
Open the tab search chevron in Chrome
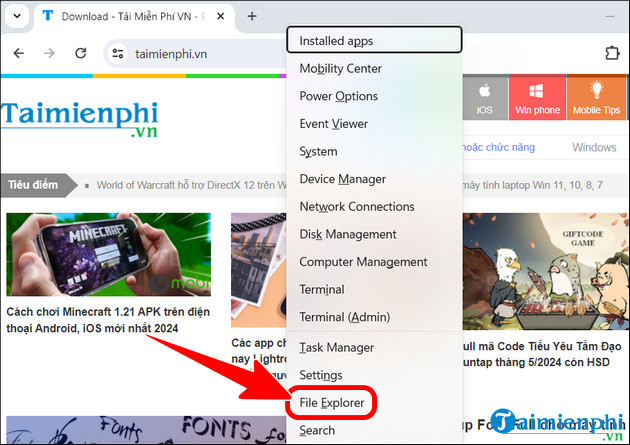pyautogui.click(x=13, y=16)
